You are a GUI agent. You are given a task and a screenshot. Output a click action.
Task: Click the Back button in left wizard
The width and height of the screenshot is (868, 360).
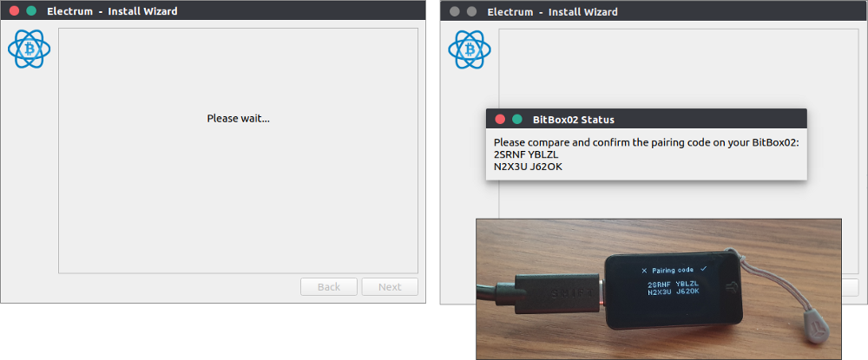pyautogui.click(x=329, y=287)
